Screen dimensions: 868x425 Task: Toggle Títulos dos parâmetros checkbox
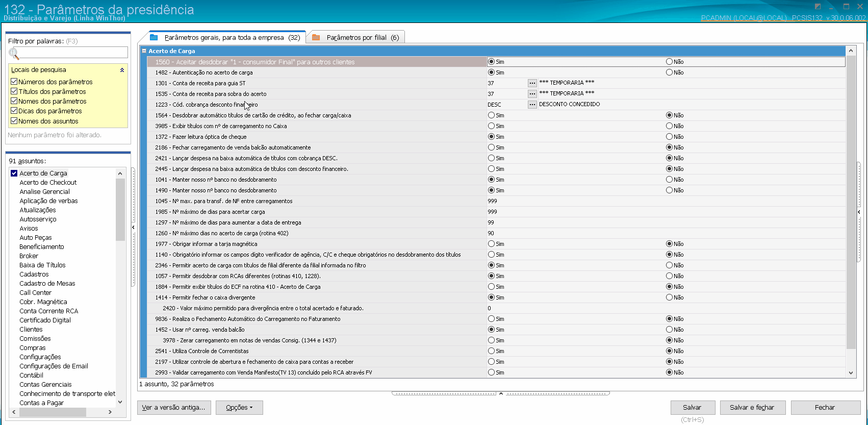click(14, 91)
